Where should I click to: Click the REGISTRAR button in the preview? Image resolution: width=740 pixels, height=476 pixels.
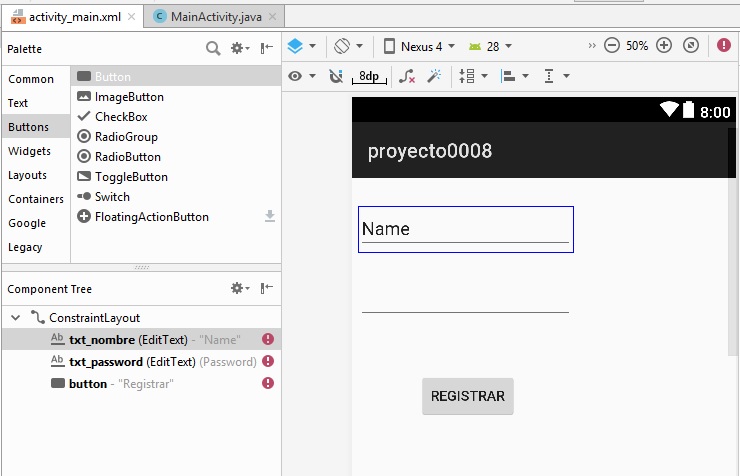[467, 396]
